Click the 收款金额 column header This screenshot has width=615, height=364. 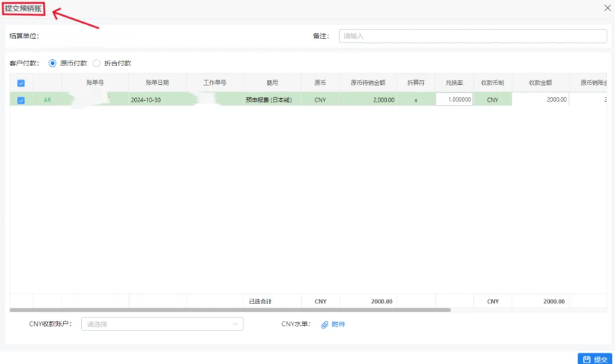coord(541,83)
